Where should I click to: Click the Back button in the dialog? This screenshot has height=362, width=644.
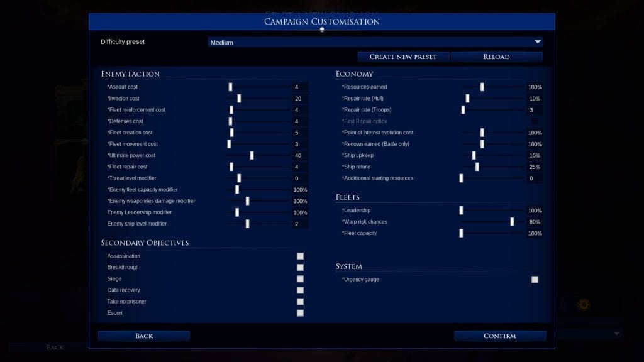pyautogui.click(x=144, y=336)
